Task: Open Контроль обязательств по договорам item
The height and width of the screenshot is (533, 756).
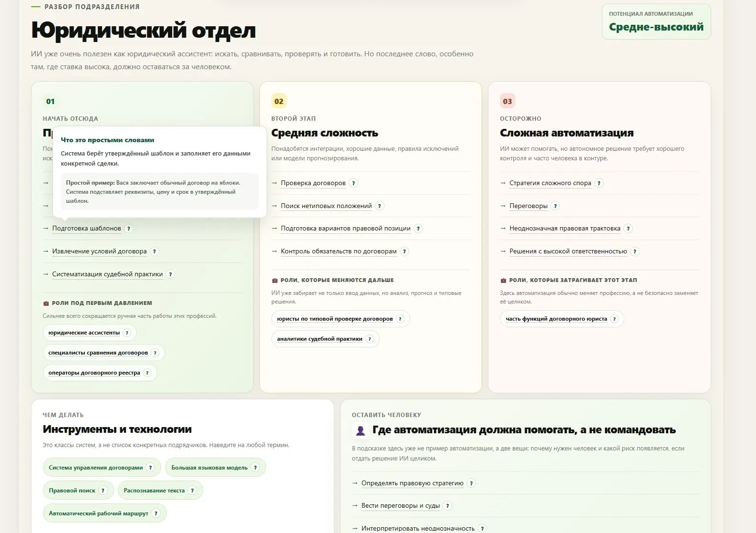Action: 339,251
